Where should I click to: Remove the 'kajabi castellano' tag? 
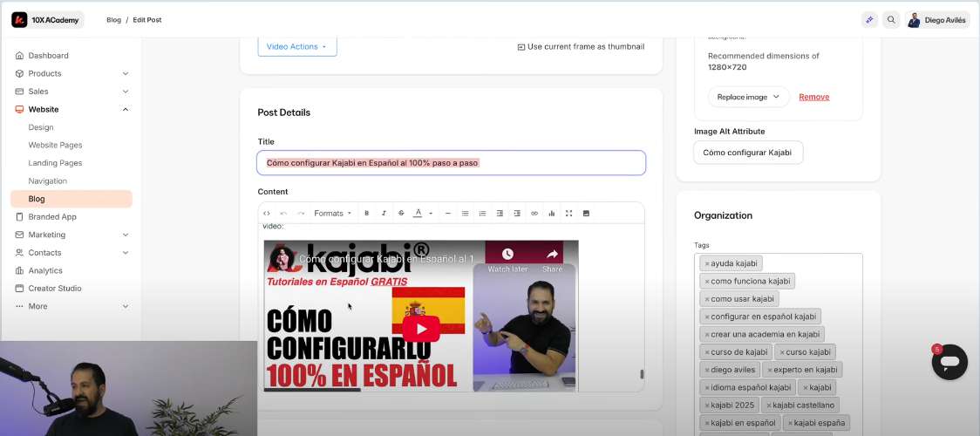click(x=769, y=405)
